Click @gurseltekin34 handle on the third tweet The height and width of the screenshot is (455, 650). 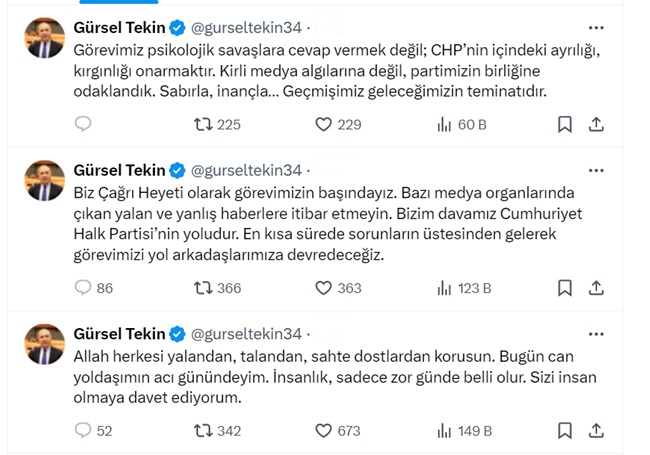(x=246, y=333)
